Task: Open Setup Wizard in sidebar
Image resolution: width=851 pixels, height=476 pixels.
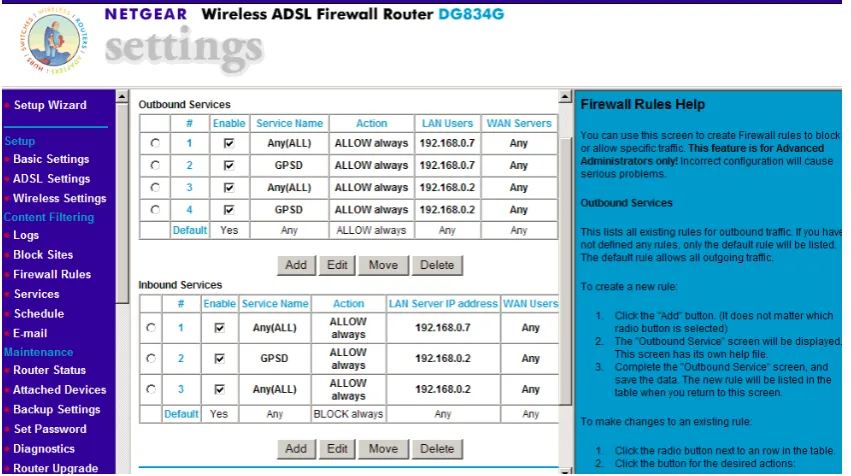Action: (50, 105)
